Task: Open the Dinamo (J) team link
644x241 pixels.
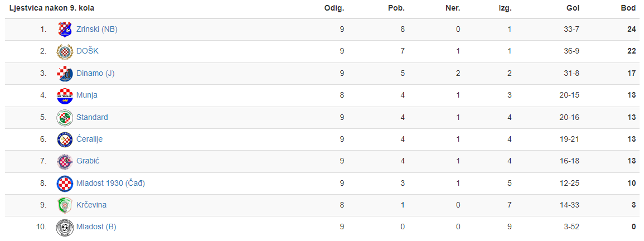Action: point(95,73)
